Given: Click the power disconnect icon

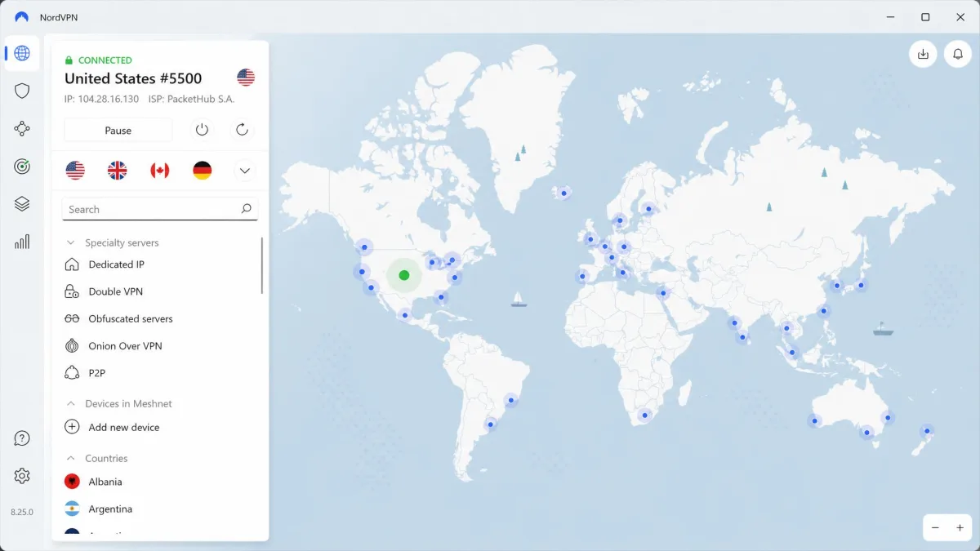Looking at the screenshot, I should pyautogui.click(x=202, y=130).
